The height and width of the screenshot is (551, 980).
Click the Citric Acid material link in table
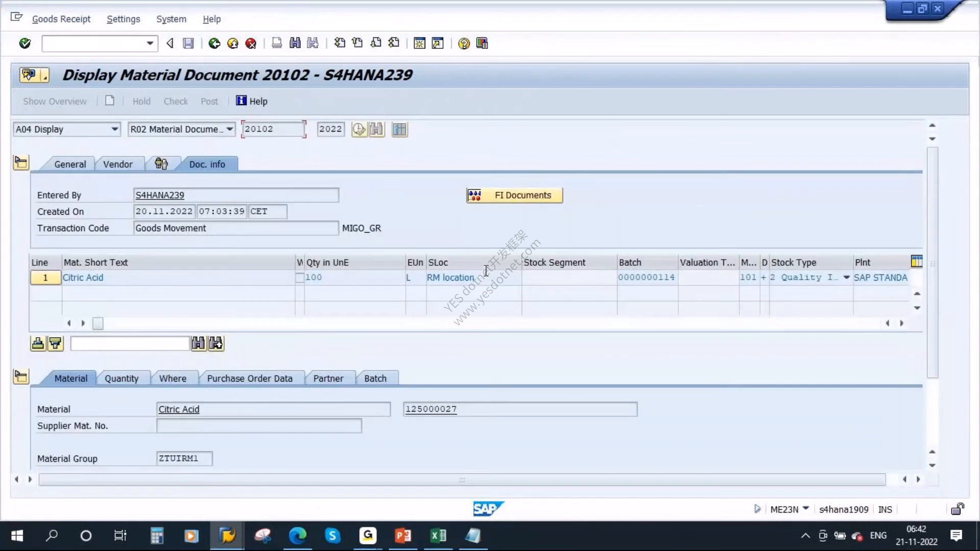[83, 278]
